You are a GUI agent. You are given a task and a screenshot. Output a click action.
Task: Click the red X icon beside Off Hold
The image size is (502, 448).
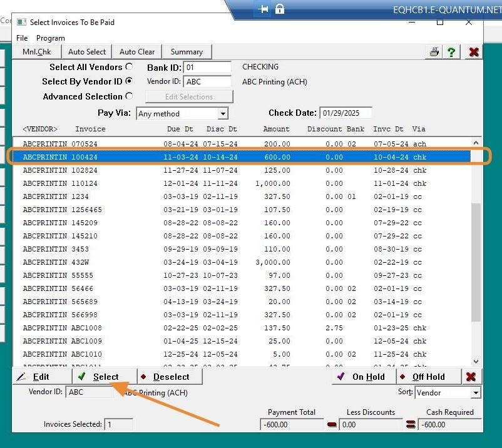pyautogui.click(x=471, y=377)
